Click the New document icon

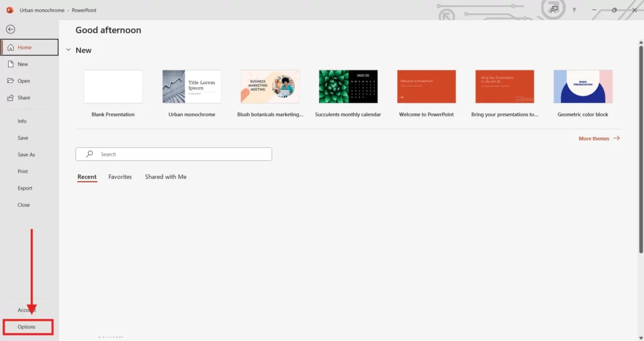coord(11,64)
